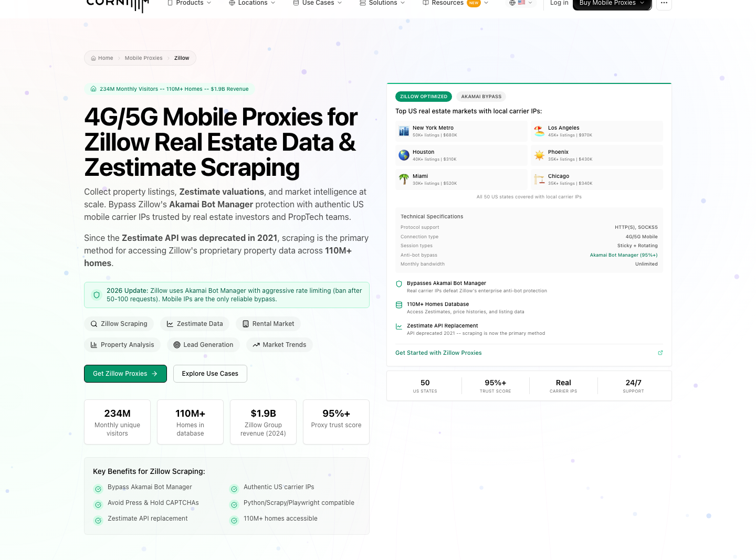Click the 95%+ Trust Score stat
This screenshot has height=560, width=756.
click(495, 386)
